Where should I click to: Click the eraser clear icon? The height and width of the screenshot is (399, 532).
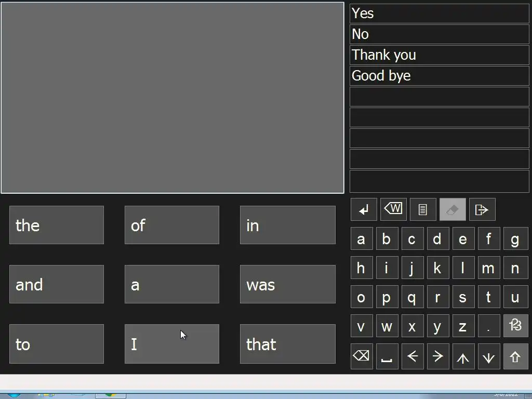pos(453,209)
